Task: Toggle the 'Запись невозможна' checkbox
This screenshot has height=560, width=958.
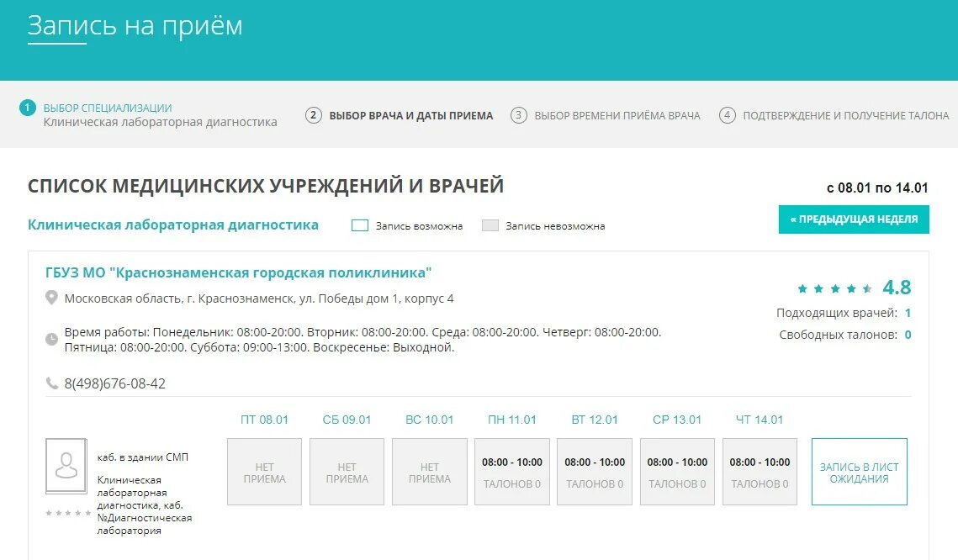Action: pos(490,225)
